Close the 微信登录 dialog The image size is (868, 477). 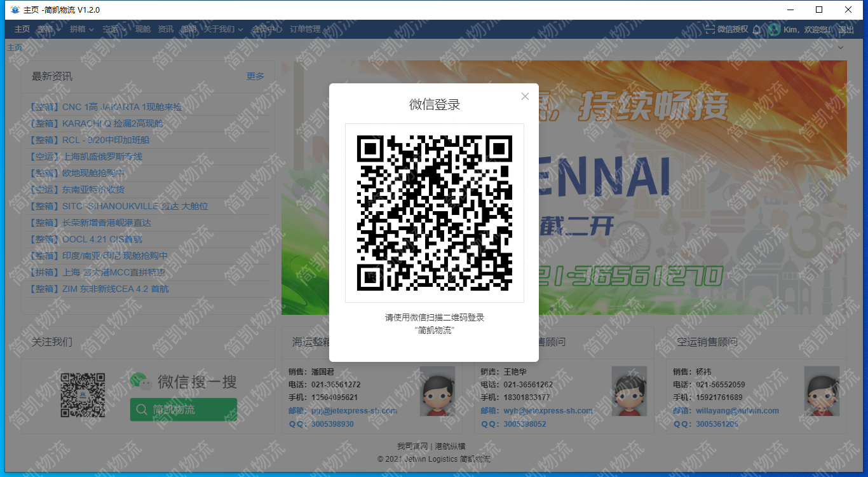[x=525, y=97]
